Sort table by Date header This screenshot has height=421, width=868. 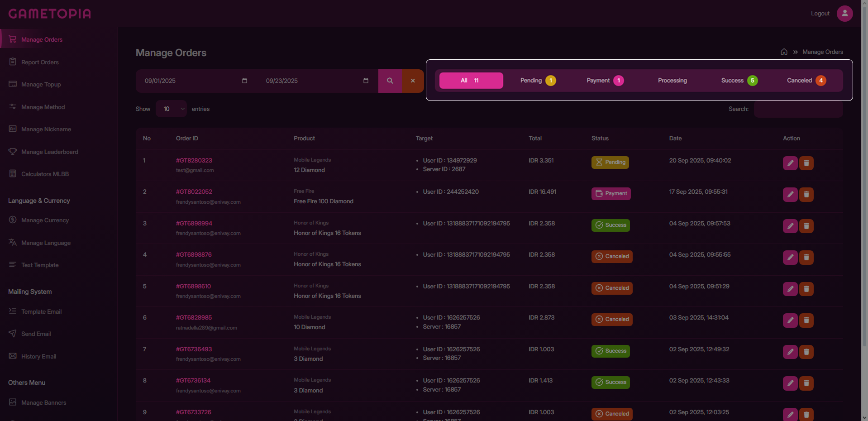tap(675, 139)
